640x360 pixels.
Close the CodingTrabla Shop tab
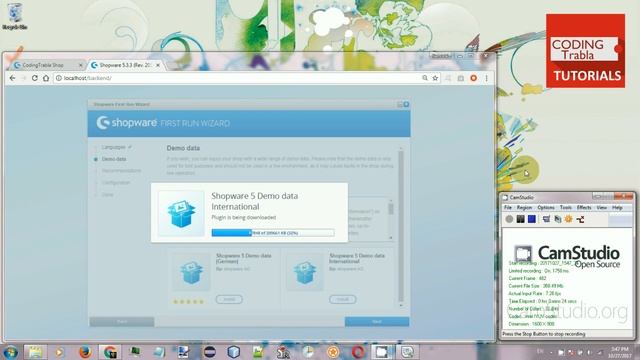pos(80,65)
